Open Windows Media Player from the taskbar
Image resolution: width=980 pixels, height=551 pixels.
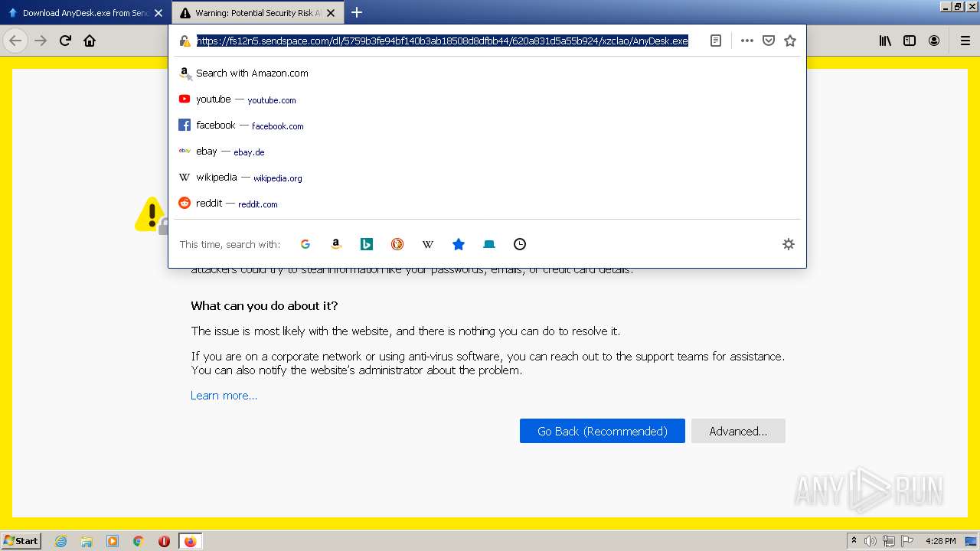(113, 541)
